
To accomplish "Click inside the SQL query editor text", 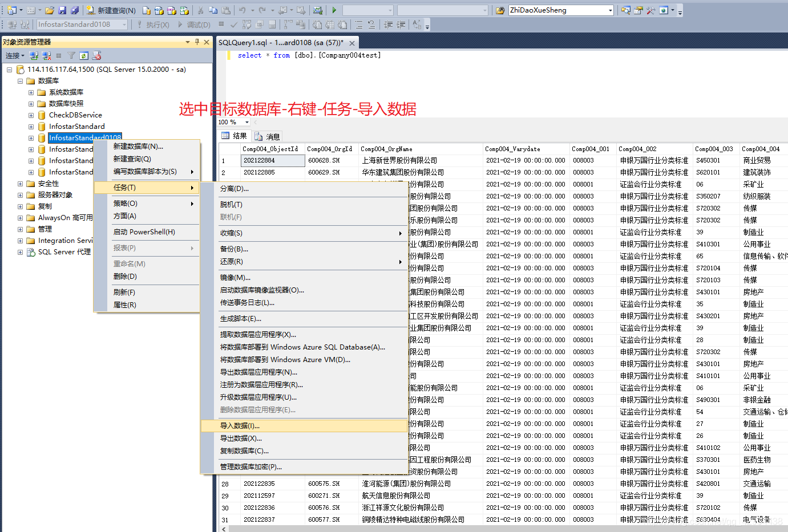I will click(309, 55).
